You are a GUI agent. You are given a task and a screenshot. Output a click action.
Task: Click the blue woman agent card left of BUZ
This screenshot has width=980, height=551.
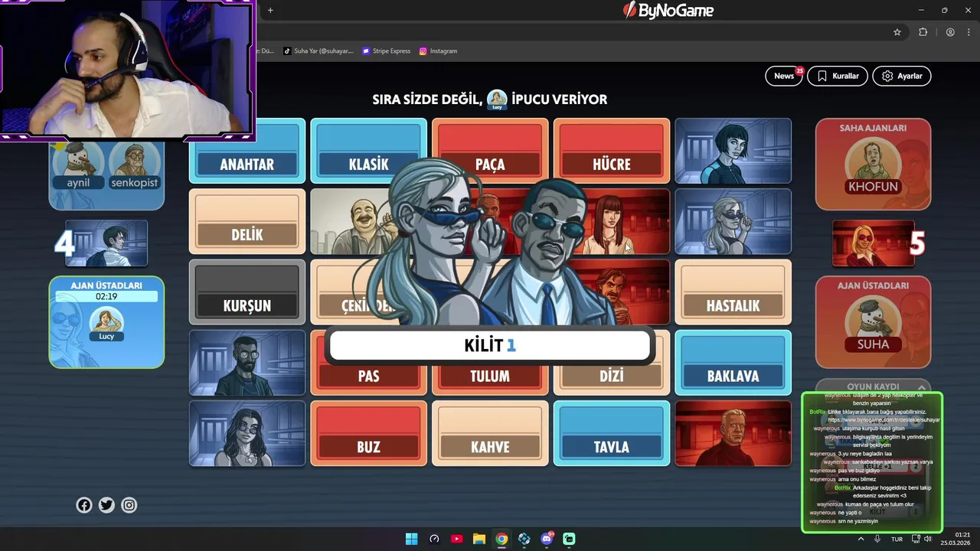247,433
